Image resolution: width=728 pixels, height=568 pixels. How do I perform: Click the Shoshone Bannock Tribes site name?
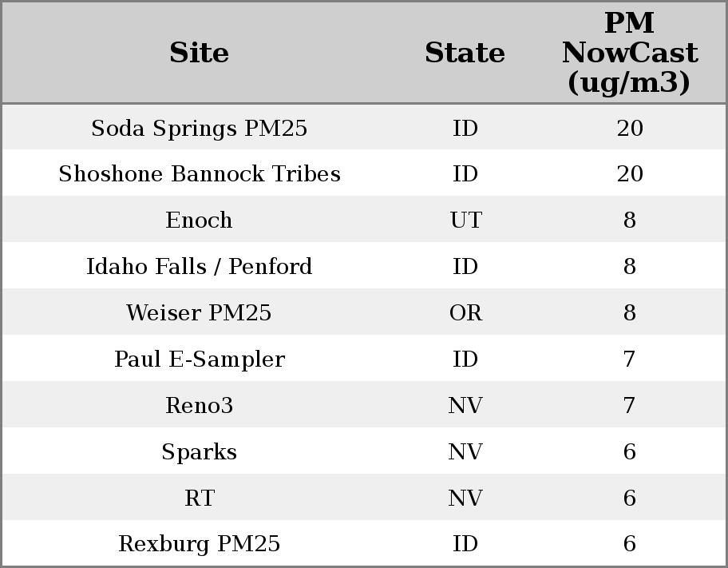coord(199,174)
